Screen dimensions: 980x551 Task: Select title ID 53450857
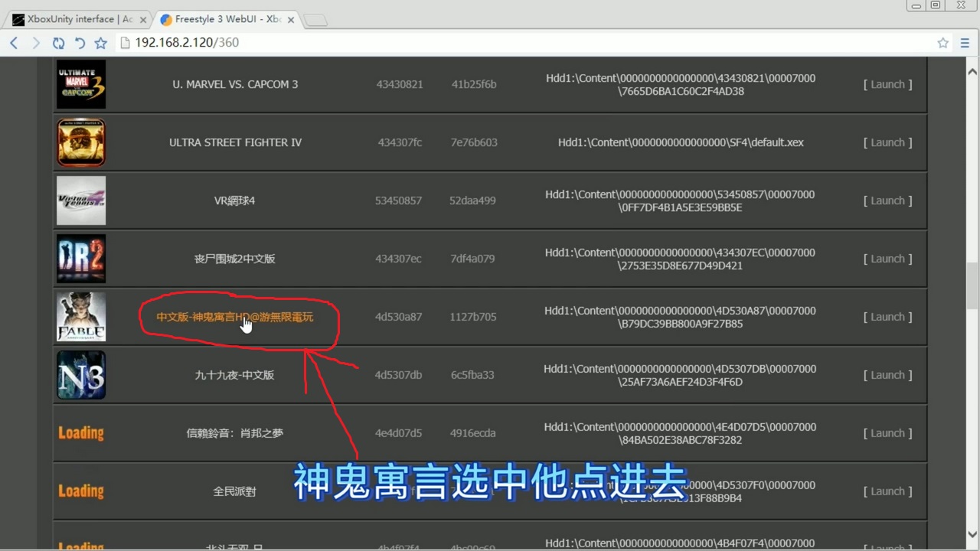point(398,201)
